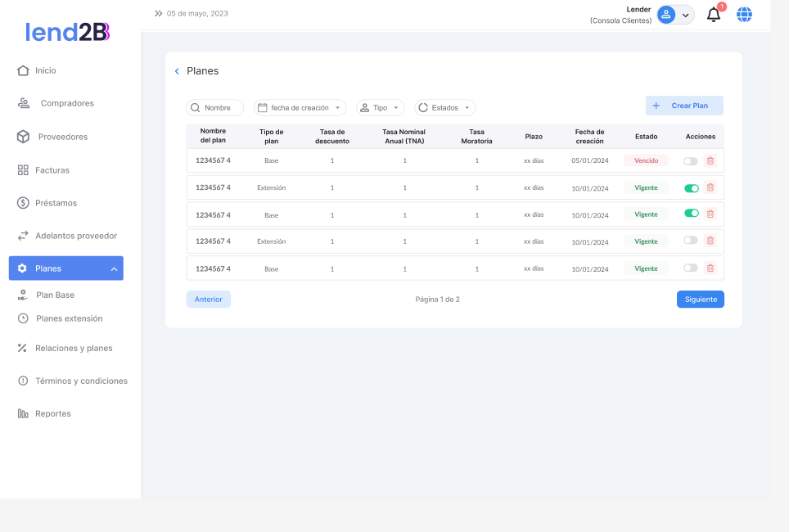
Task: Turn on the toggle in the last row
Action: tap(691, 268)
